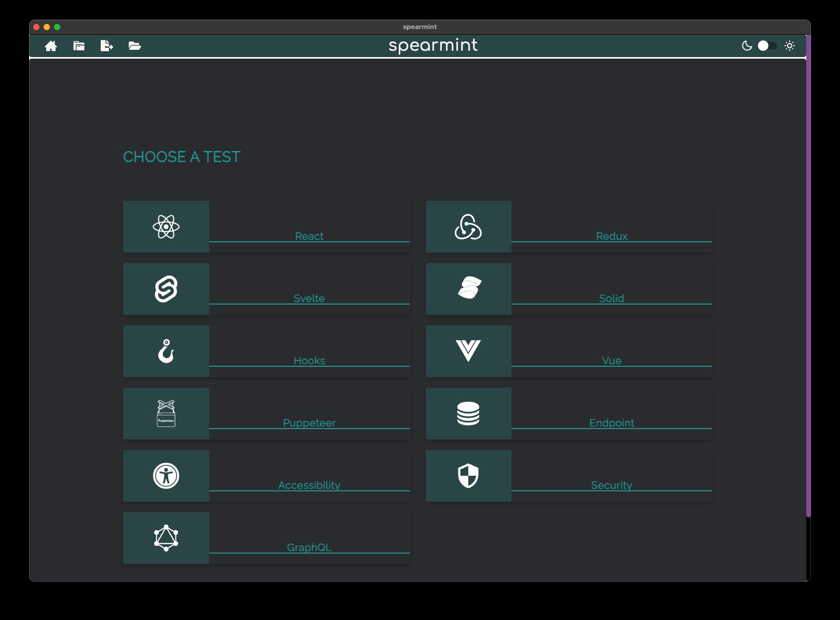Click the export file icon
The width and height of the screenshot is (840, 620).
106,46
